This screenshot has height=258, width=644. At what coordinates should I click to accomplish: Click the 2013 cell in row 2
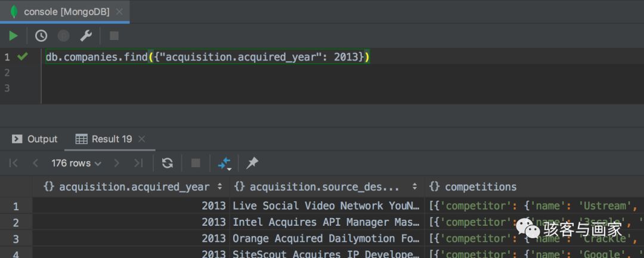(131, 222)
